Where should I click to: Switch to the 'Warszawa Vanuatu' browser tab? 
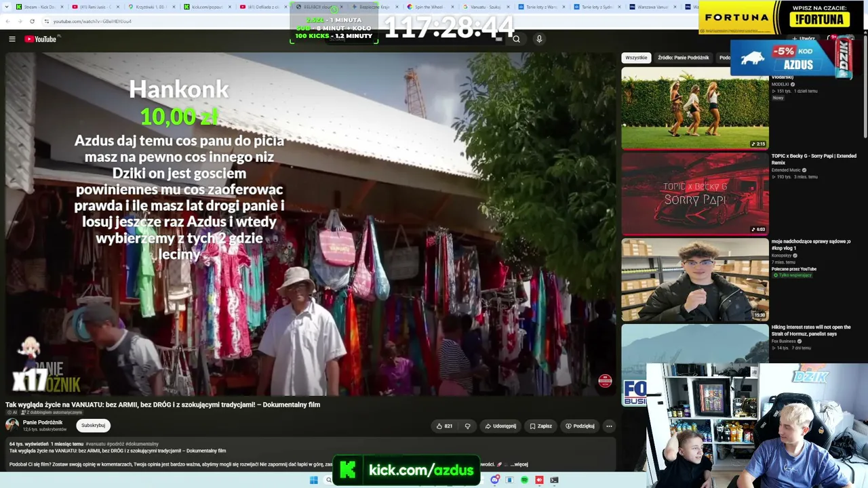pyautogui.click(x=652, y=7)
